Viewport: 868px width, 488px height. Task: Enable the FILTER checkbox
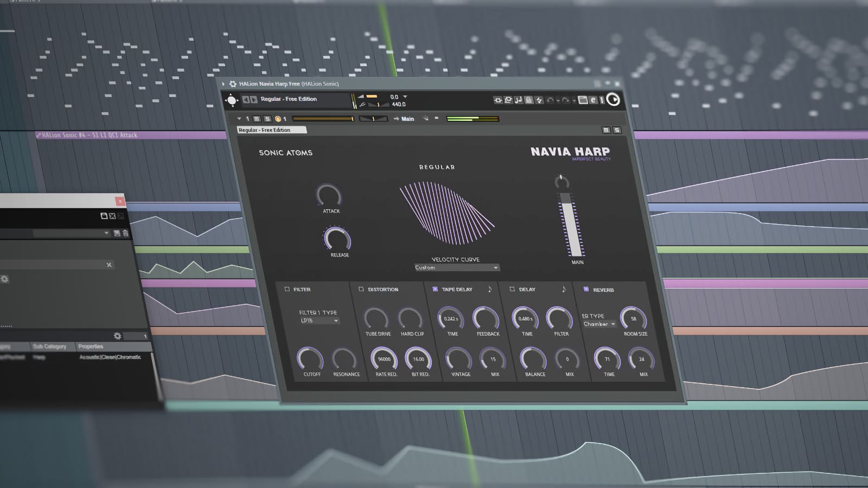(x=287, y=289)
